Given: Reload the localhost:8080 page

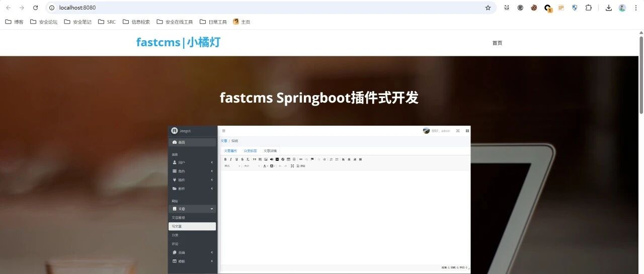Looking at the screenshot, I should (35, 8).
